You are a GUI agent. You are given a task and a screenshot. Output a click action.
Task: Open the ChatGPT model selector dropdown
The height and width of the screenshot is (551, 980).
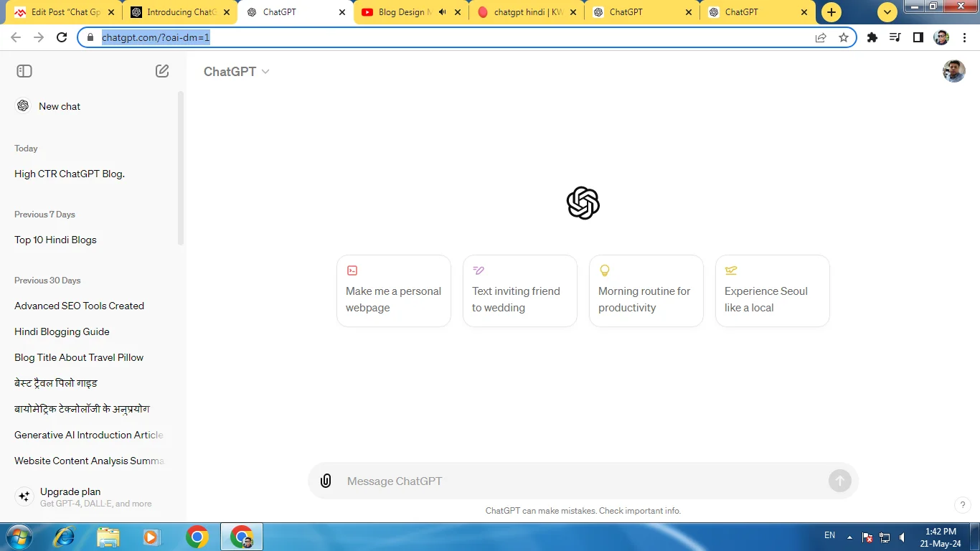pyautogui.click(x=236, y=72)
